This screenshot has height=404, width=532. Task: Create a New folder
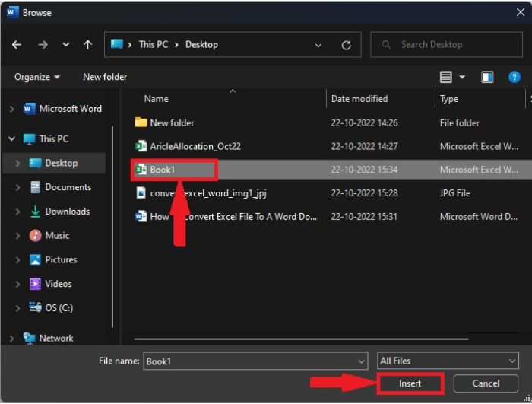pos(105,77)
